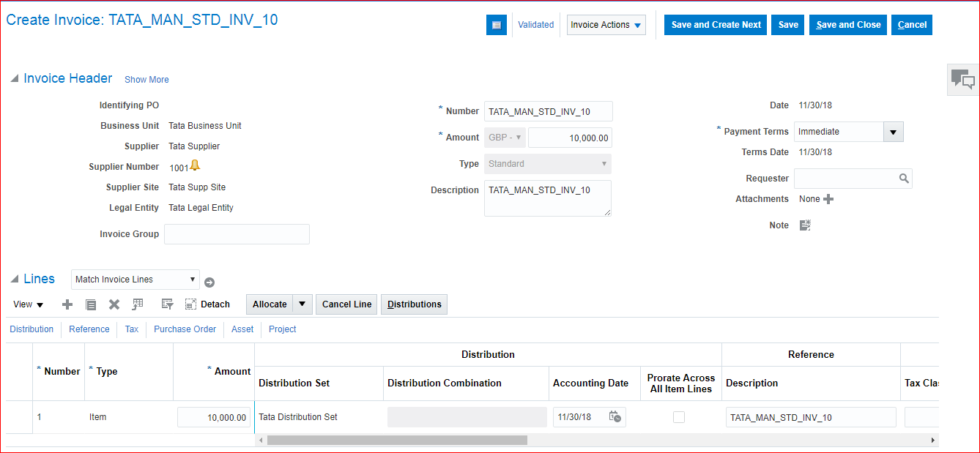Open the View menu in Lines

[x=29, y=304]
